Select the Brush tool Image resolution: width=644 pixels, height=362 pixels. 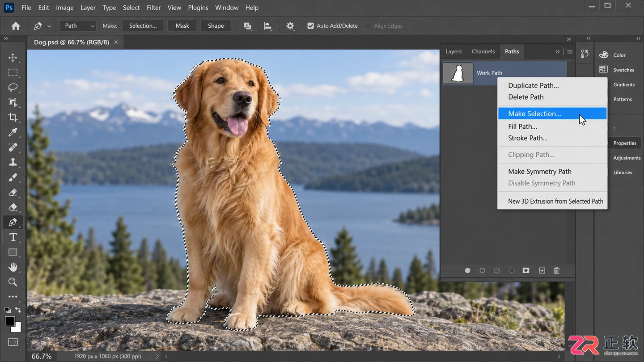click(x=13, y=177)
